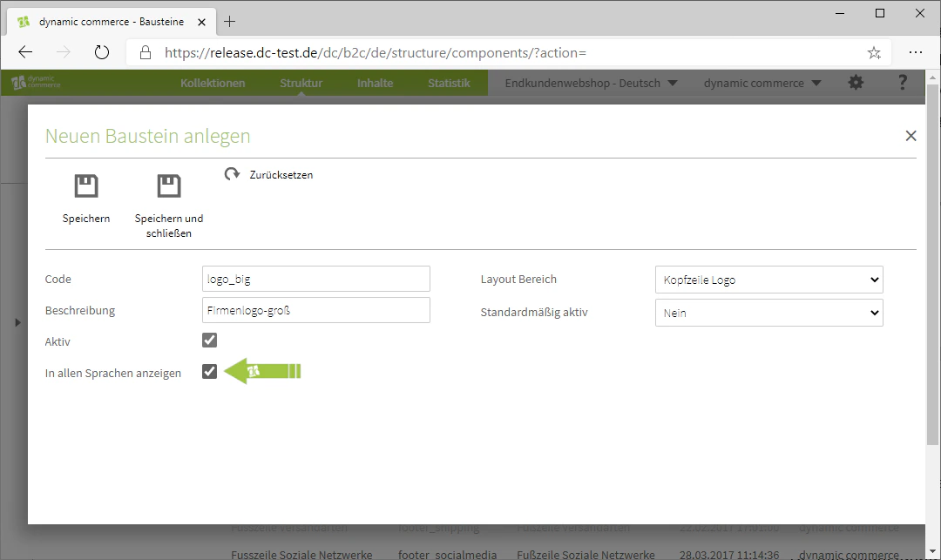Click Speichern und schließen floppy icon

pyautogui.click(x=169, y=186)
